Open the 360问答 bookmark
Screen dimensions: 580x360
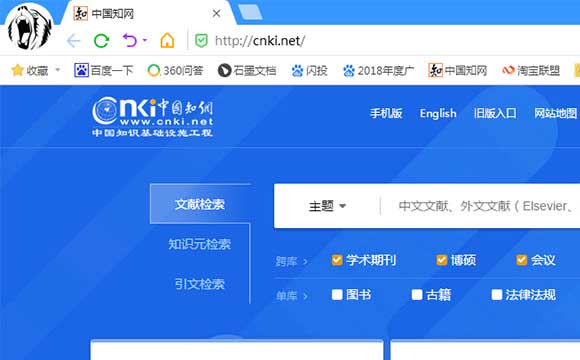tap(175, 70)
